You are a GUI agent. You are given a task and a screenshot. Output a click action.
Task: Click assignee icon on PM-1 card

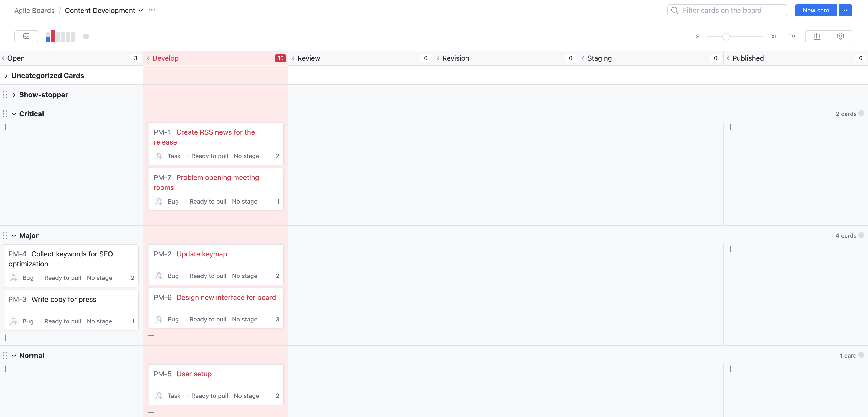pyautogui.click(x=159, y=156)
